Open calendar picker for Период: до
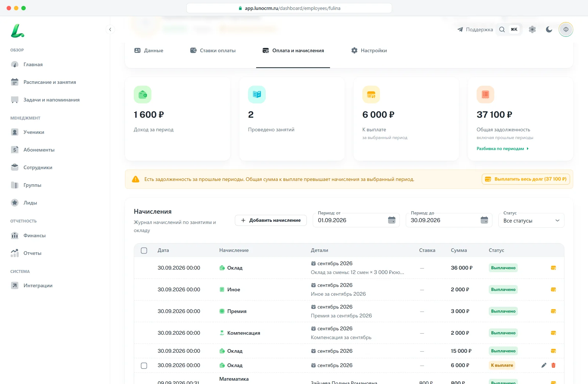 point(484,220)
